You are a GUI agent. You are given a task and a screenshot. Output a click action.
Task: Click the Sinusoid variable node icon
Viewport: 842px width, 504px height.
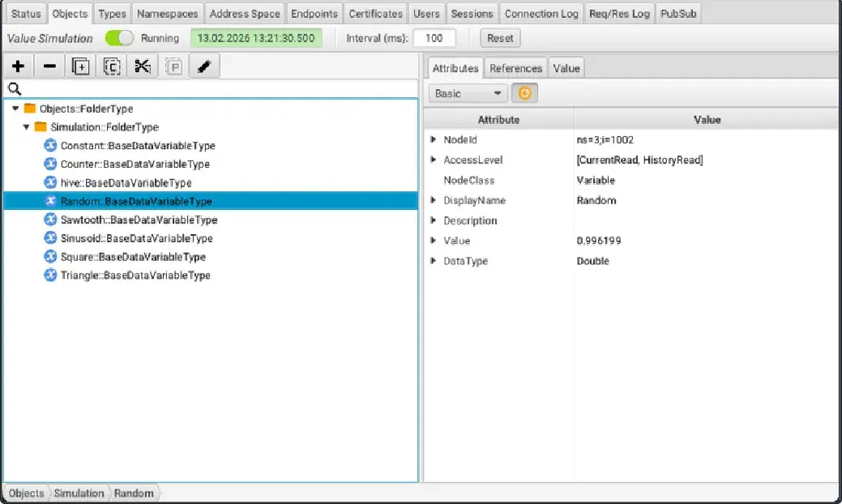50,237
